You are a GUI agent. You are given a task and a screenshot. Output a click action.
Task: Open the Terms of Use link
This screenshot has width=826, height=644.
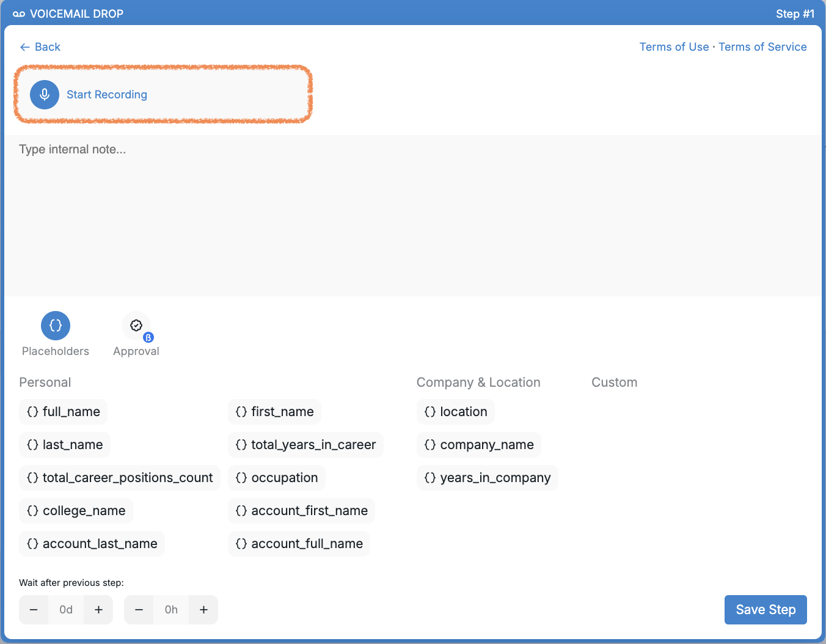click(x=674, y=47)
